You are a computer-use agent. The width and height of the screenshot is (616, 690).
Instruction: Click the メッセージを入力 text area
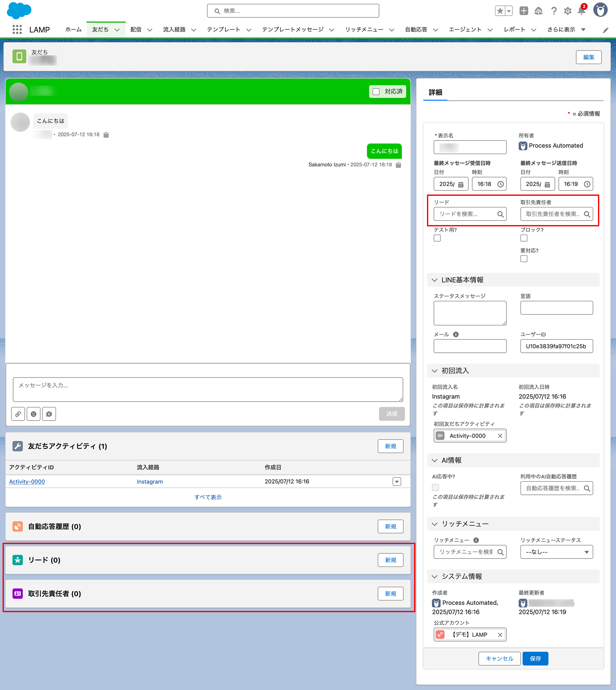(x=208, y=389)
